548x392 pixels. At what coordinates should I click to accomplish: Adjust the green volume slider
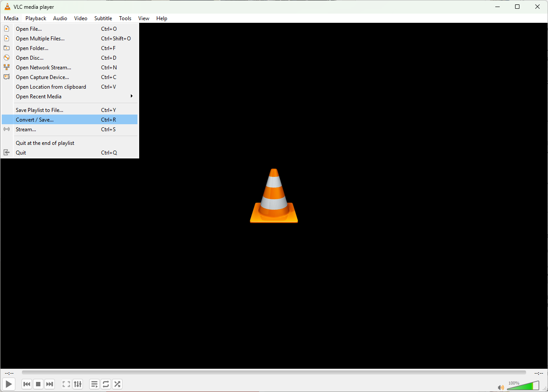click(523, 386)
